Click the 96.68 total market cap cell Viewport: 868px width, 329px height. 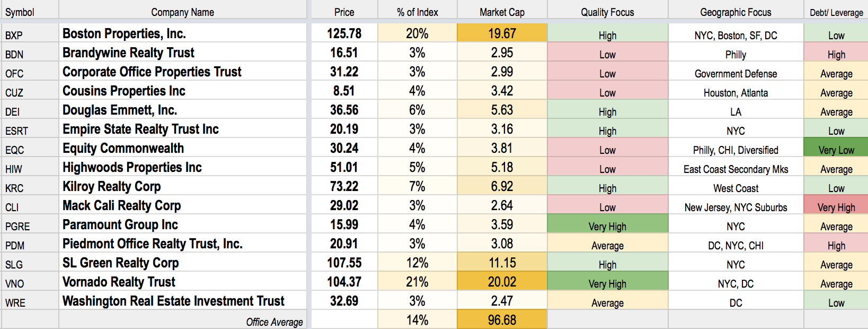pos(502,319)
